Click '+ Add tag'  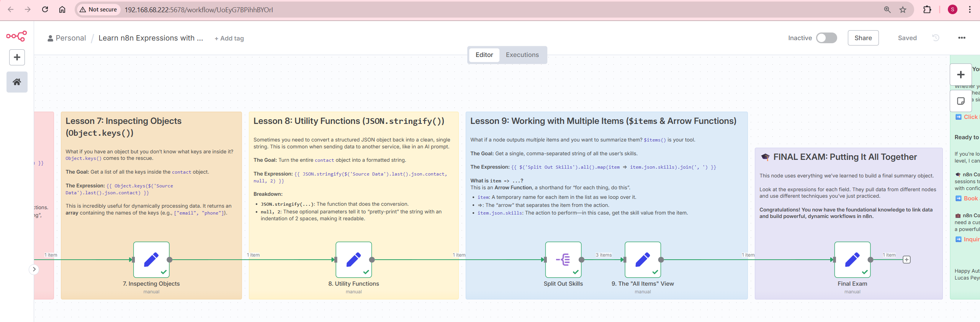(229, 38)
